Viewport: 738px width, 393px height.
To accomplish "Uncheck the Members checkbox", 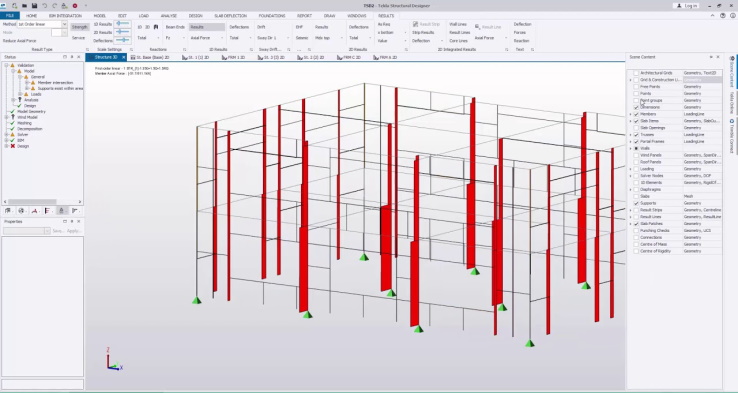I will 636,114.
